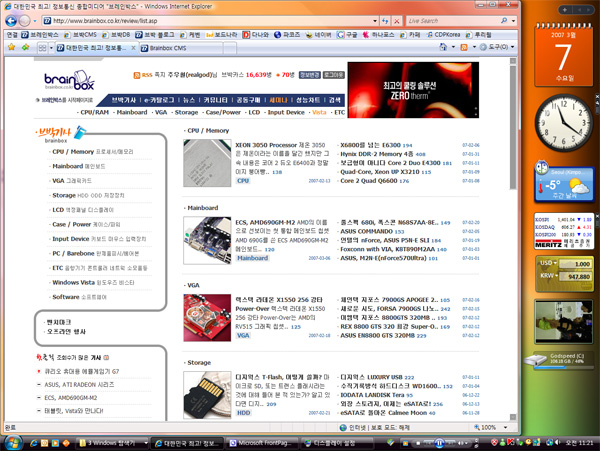The image size is (600, 451).
Task: Click the page vertical scrollbar thumb
Action: [x=513, y=127]
